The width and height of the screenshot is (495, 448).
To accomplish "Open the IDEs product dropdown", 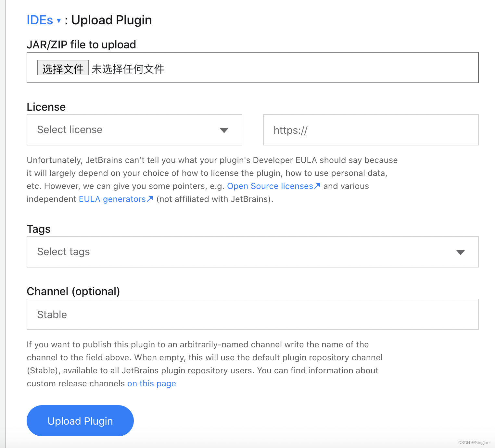I will coord(44,20).
